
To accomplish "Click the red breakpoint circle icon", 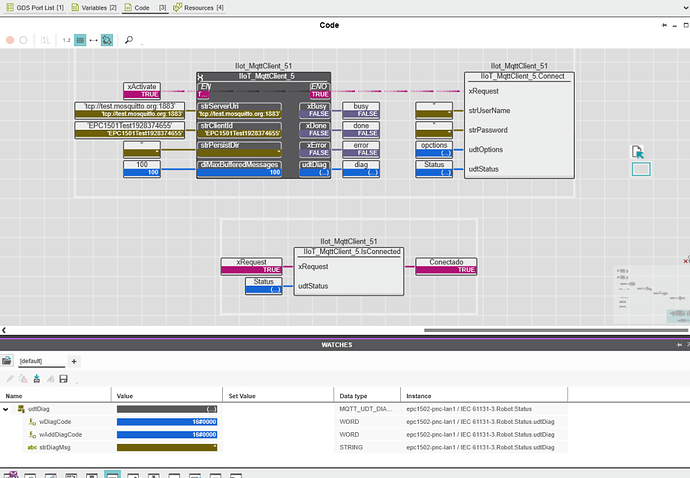I will 10,40.
